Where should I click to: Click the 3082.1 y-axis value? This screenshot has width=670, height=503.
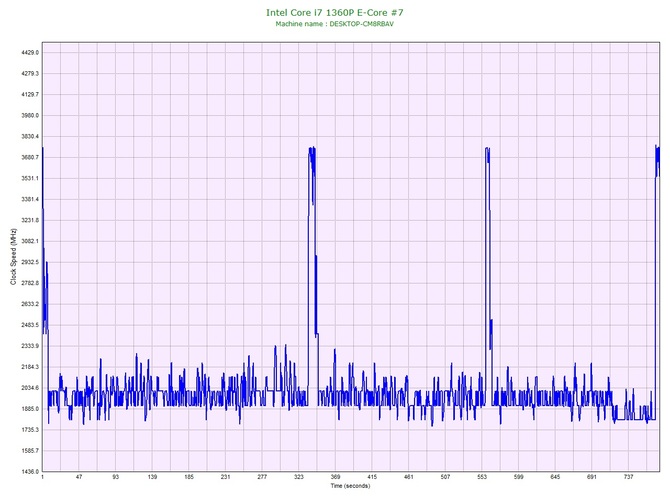pyautogui.click(x=30, y=241)
